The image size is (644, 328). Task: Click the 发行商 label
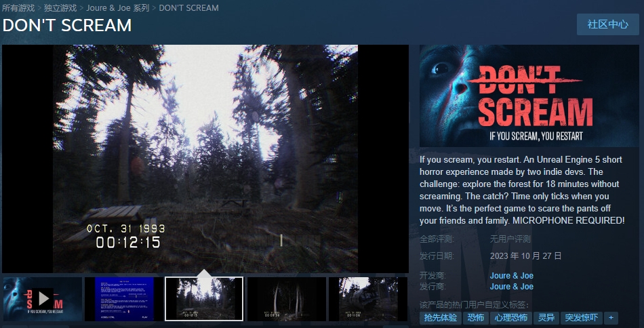[433, 287]
